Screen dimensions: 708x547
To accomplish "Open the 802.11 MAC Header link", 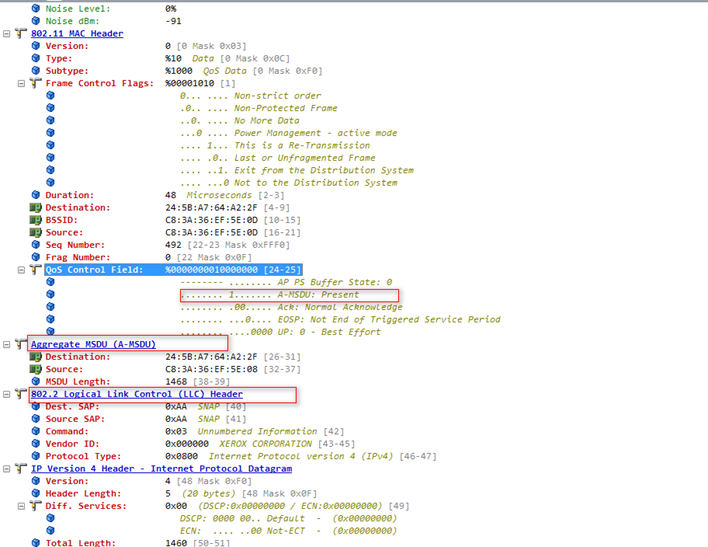I will (x=77, y=33).
